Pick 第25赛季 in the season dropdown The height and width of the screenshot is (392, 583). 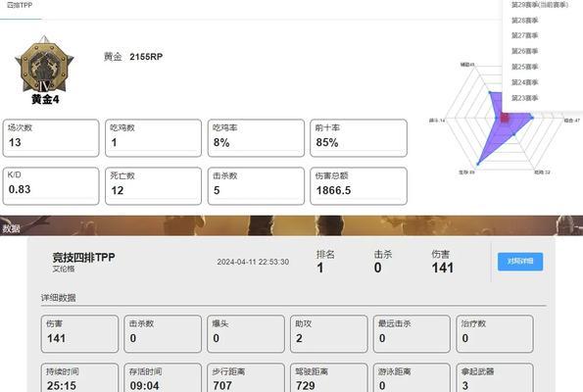524,67
